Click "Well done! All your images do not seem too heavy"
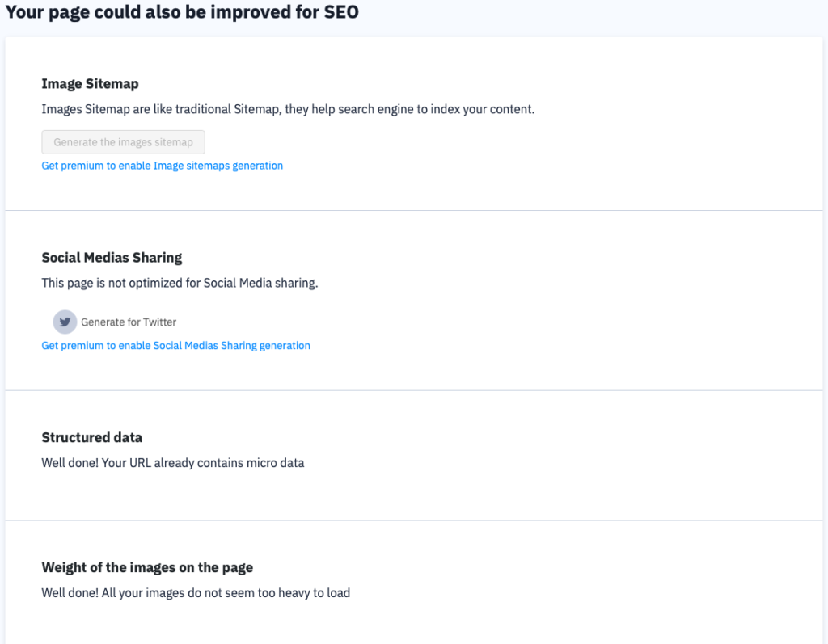This screenshot has height=644, width=828. tap(196, 592)
